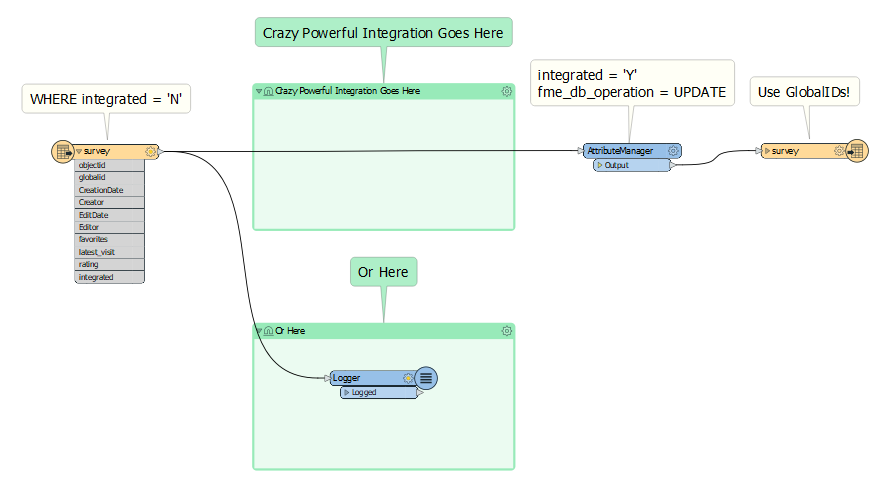Select the Editor attribute
Viewport: 887px width, 494px height.
pos(109,227)
